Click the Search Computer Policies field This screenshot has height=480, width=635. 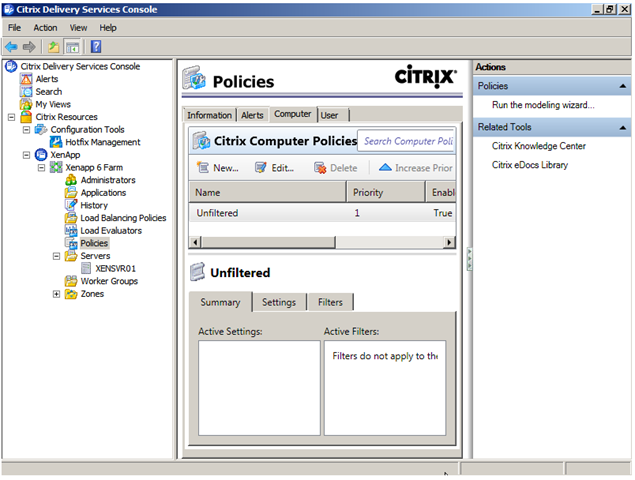pyautogui.click(x=407, y=141)
